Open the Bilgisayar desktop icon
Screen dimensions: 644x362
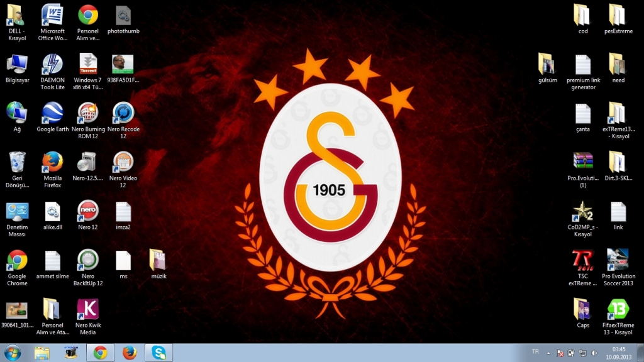coord(17,69)
